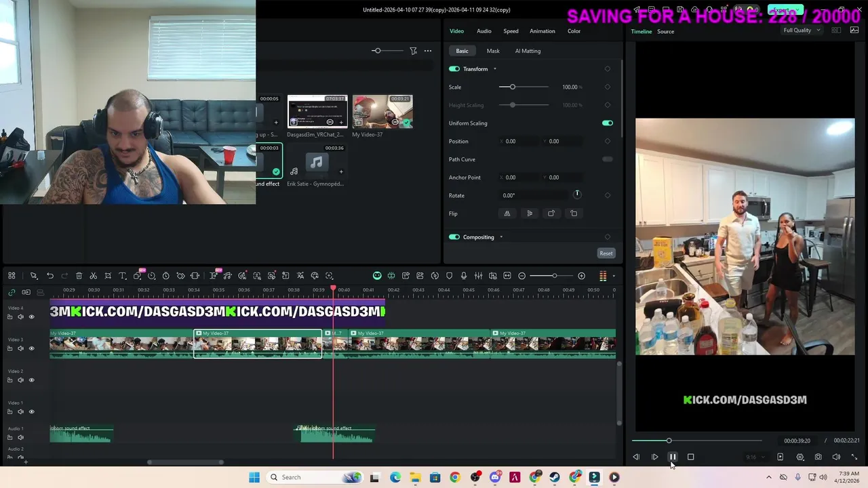Open the Mask sub-tab
This screenshot has height=488, width=868.
pos(493,51)
